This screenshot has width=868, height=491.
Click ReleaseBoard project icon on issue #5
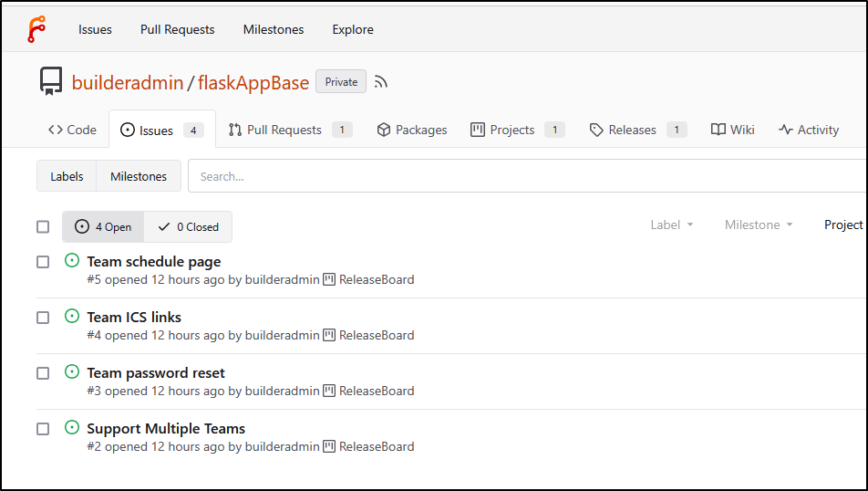click(x=329, y=279)
